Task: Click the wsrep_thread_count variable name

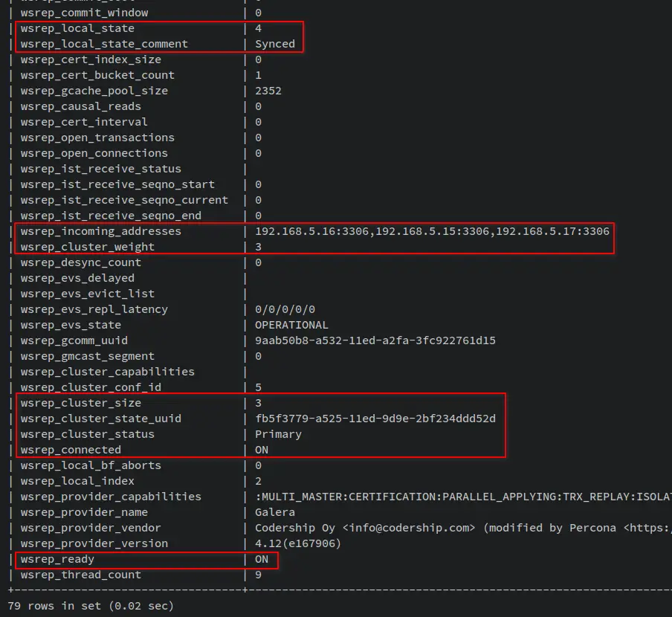Action: click(x=80, y=575)
